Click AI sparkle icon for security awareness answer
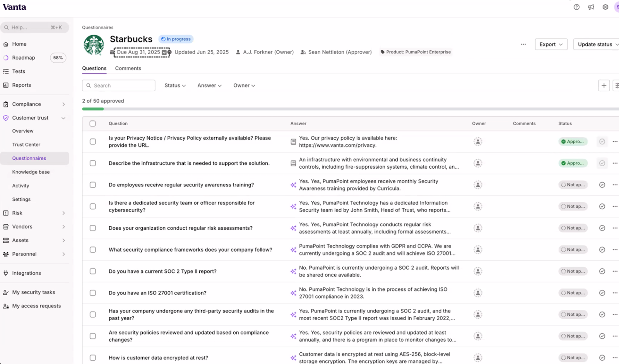 [x=293, y=185]
